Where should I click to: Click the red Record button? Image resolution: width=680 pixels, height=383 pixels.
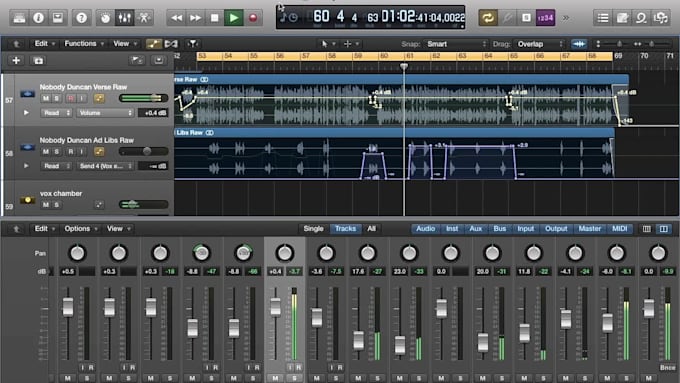[x=253, y=18]
